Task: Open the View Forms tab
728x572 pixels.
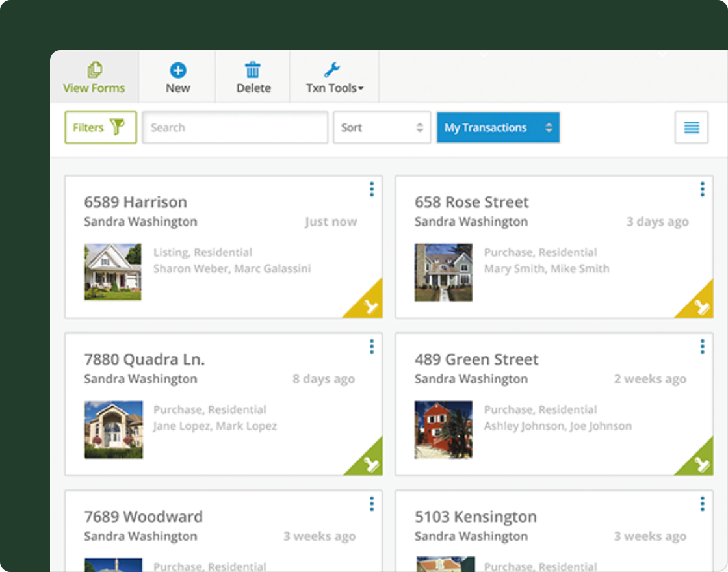Action: [x=94, y=77]
